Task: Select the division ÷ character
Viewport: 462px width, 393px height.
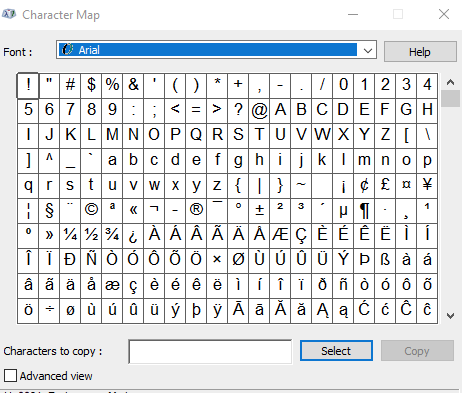Action: [x=49, y=311]
